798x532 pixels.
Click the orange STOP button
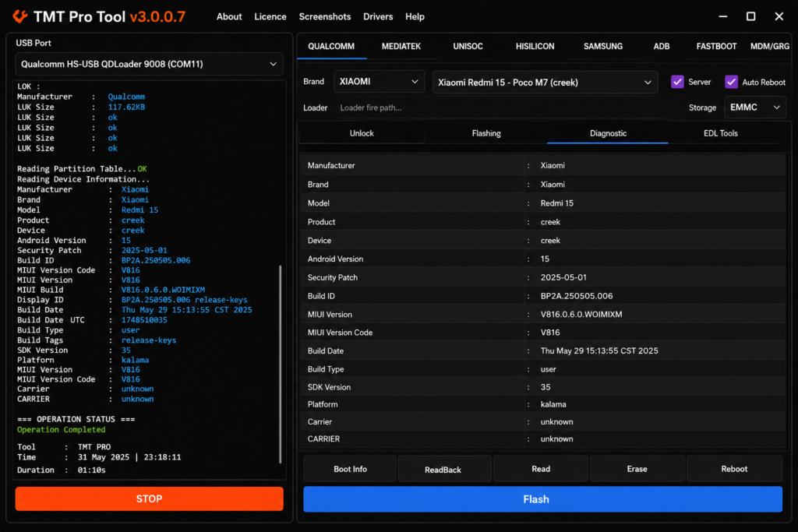149,499
